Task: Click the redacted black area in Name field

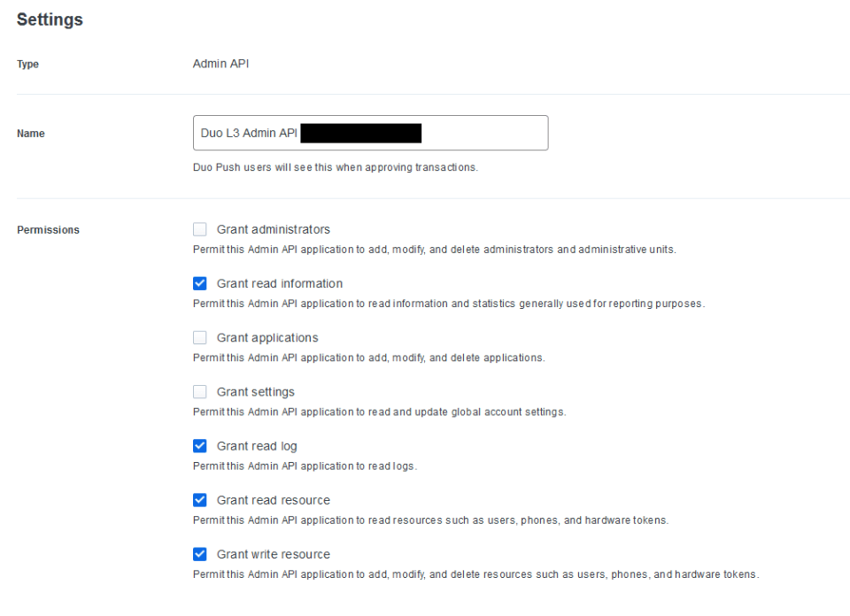Action: 360,134
